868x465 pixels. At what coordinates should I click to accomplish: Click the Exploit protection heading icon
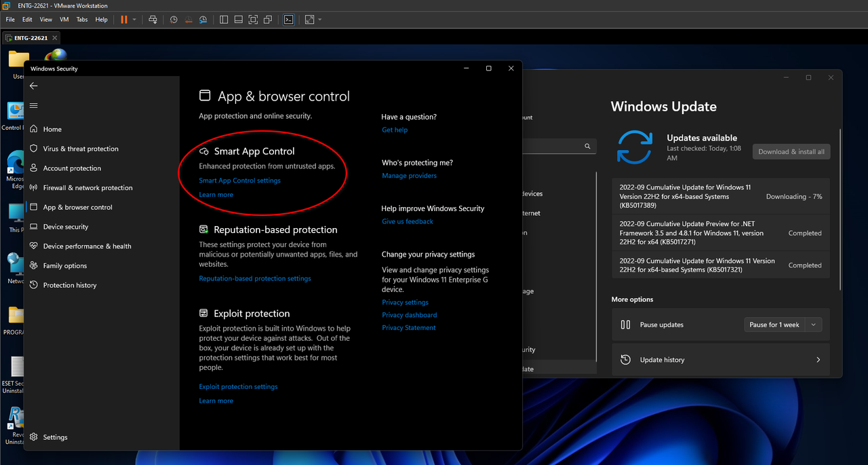point(203,314)
